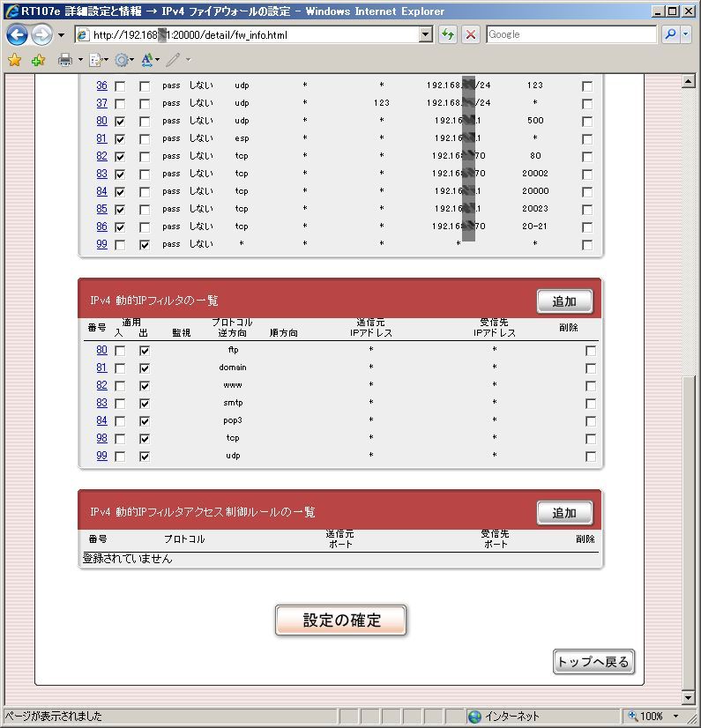Click 追加 in access control rule list
Screen dimensions: 701x728
[564, 513]
